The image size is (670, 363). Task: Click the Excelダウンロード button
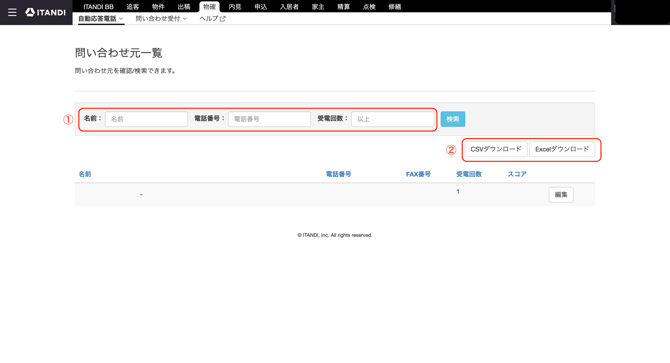[562, 149]
